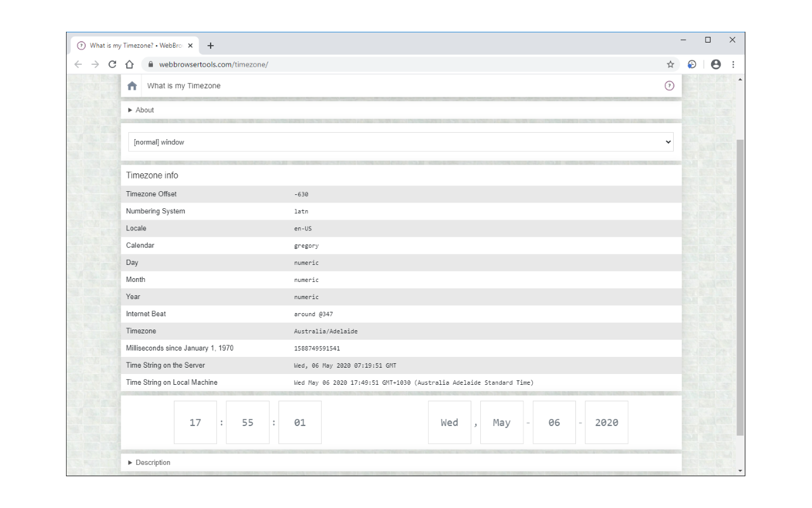Open the Chrome profile avatar
This screenshot has width=812, height=508.
click(716, 64)
